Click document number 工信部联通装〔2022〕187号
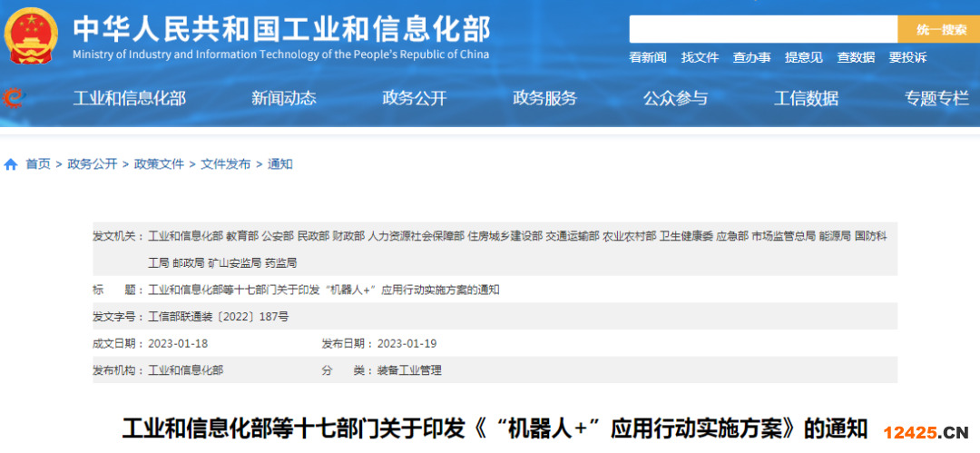Image resolution: width=980 pixels, height=453 pixels. tap(219, 317)
